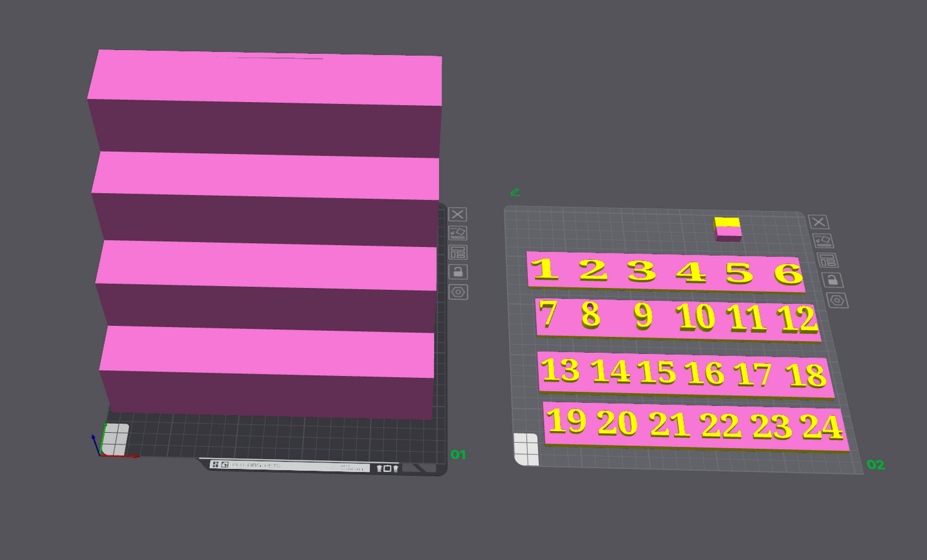Click the 02 plate number label

coord(876,464)
